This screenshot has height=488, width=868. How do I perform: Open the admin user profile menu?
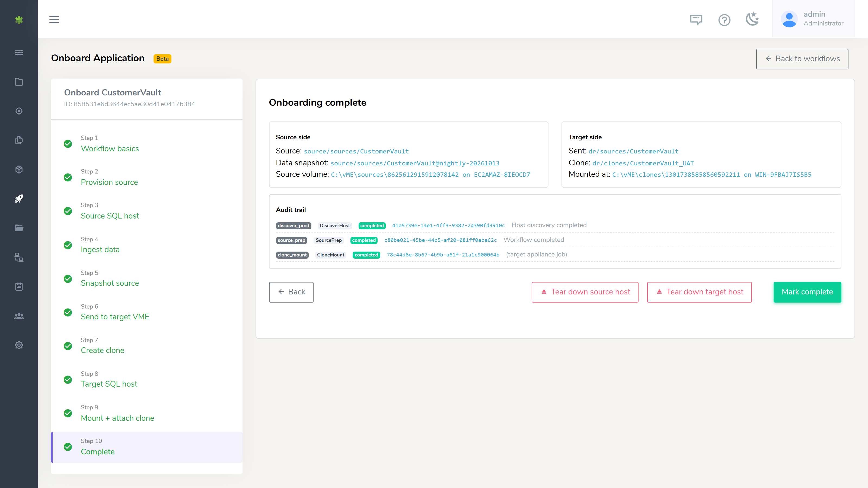(813, 19)
